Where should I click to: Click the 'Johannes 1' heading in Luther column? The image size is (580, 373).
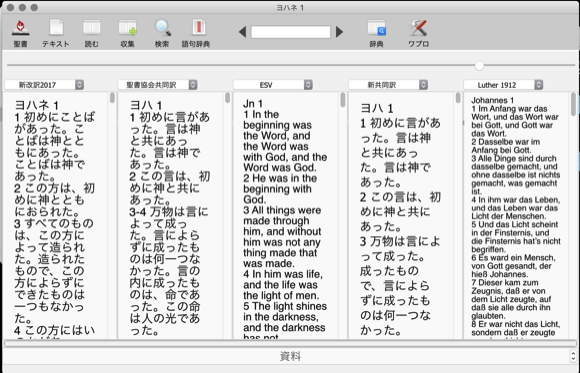click(x=492, y=100)
